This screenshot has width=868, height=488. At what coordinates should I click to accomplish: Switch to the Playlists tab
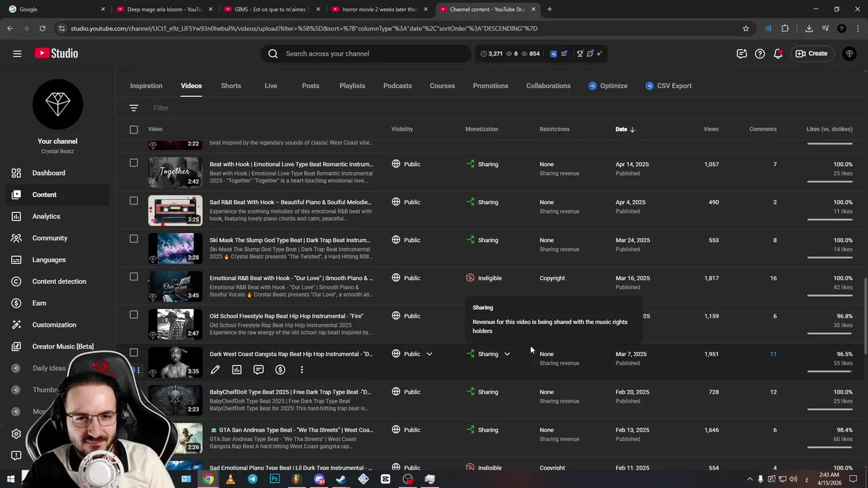pos(352,86)
